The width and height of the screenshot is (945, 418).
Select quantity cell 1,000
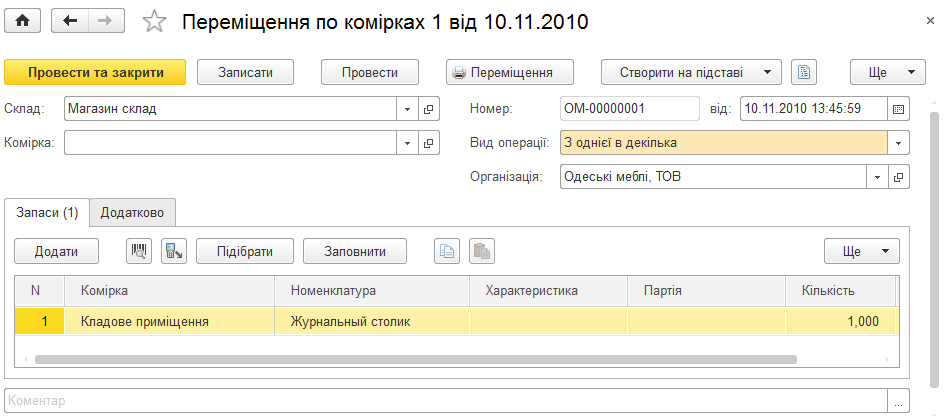coord(841,322)
